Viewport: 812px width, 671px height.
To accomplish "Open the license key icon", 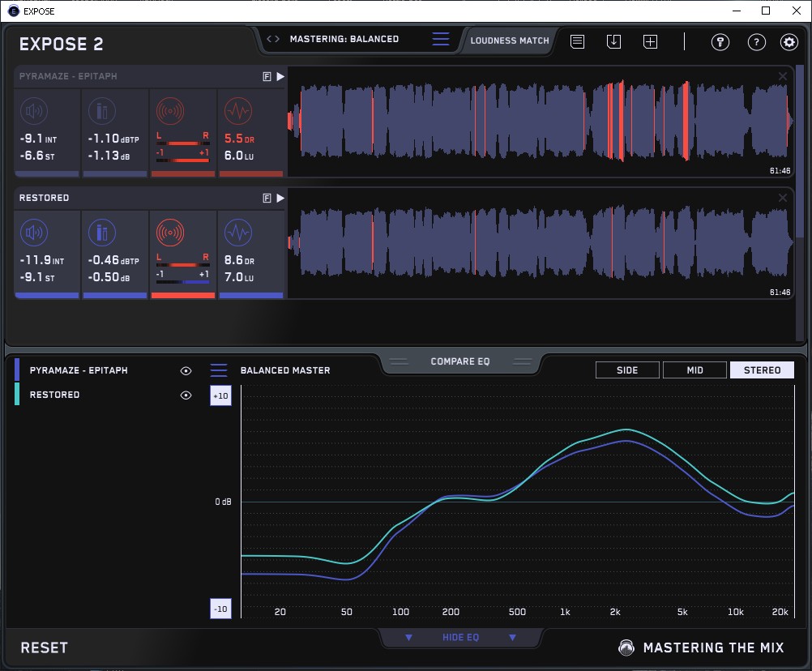I will click(x=720, y=42).
